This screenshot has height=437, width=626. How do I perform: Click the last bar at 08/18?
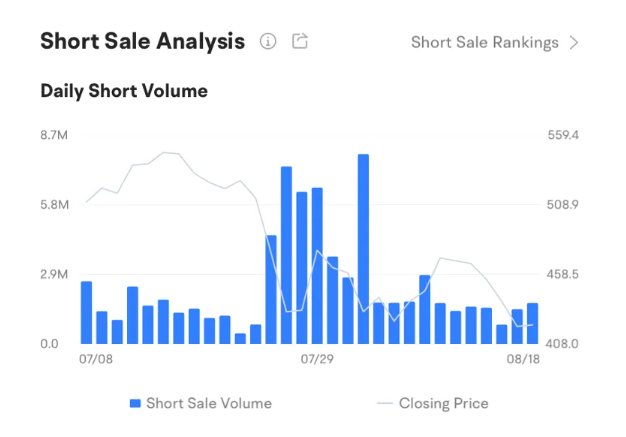tap(532, 323)
